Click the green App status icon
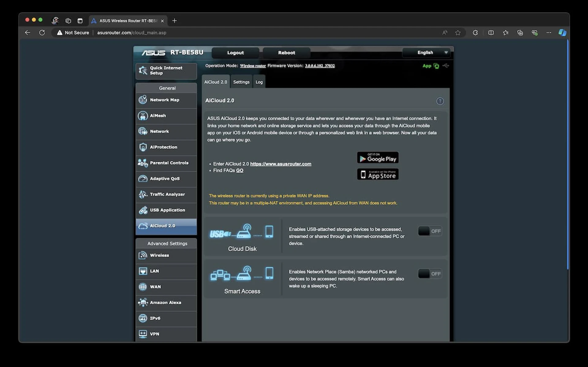Image resolution: width=588 pixels, height=367 pixels. click(436, 66)
